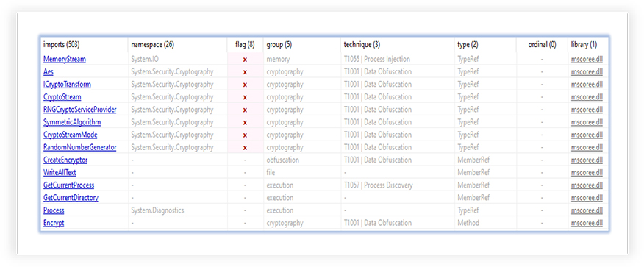The width and height of the screenshot is (644, 267).
Task: Click red X flag in SymmetricAlgorithm row
Action: pyautogui.click(x=245, y=122)
